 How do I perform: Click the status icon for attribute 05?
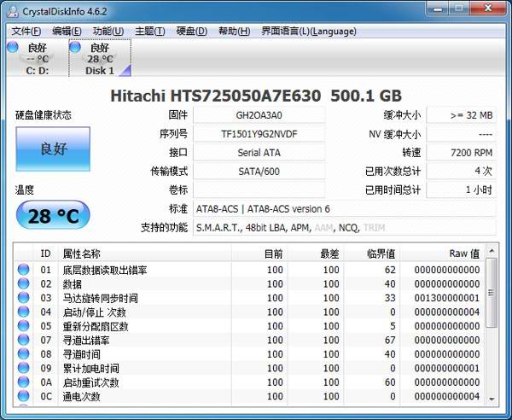[23, 326]
